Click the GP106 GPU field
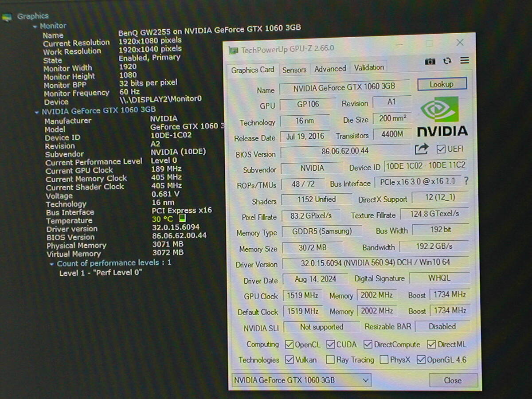The height and width of the screenshot is (399, 532). coord(308,104)
